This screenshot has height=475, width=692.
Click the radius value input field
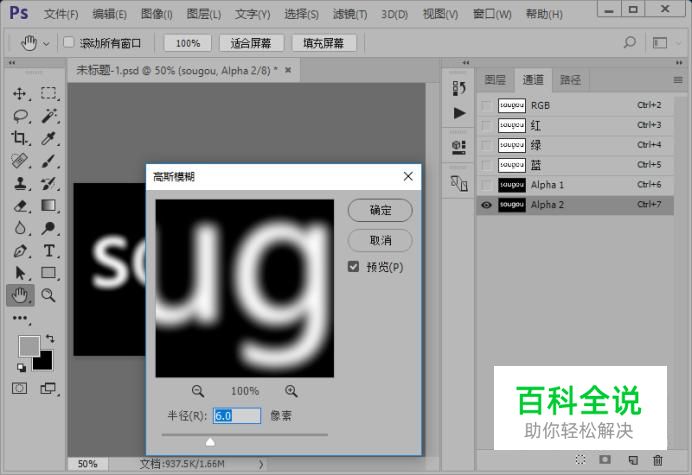[x=237, y=415]
